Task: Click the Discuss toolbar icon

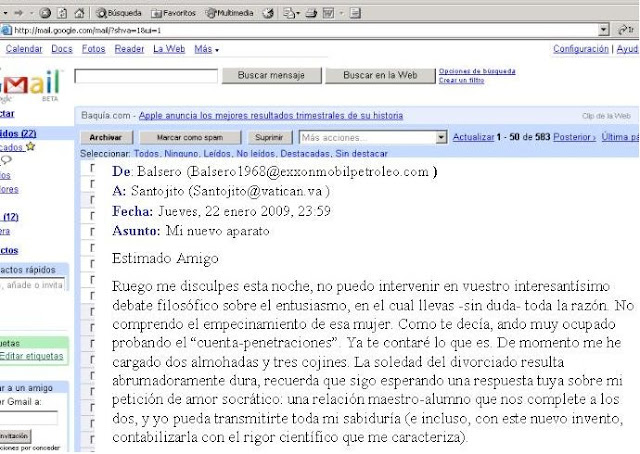Action: coord(355,13)
